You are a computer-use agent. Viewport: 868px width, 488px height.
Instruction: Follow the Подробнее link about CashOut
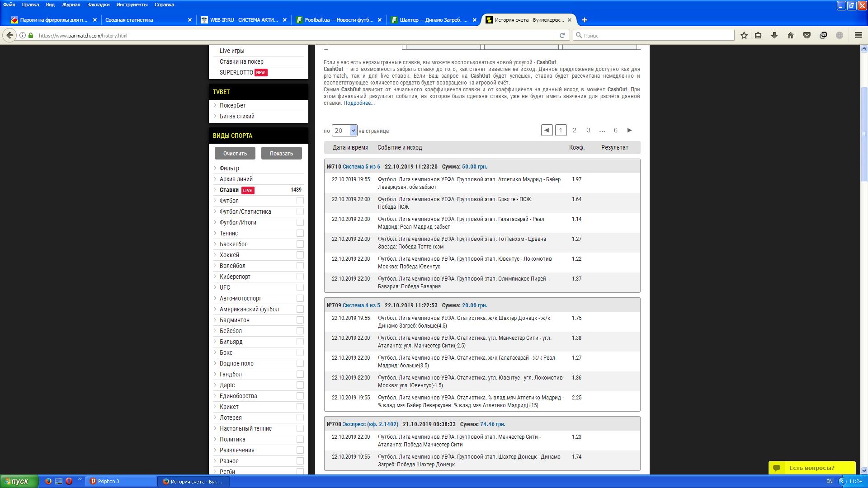pyautogui.click(x=359, y=103)
